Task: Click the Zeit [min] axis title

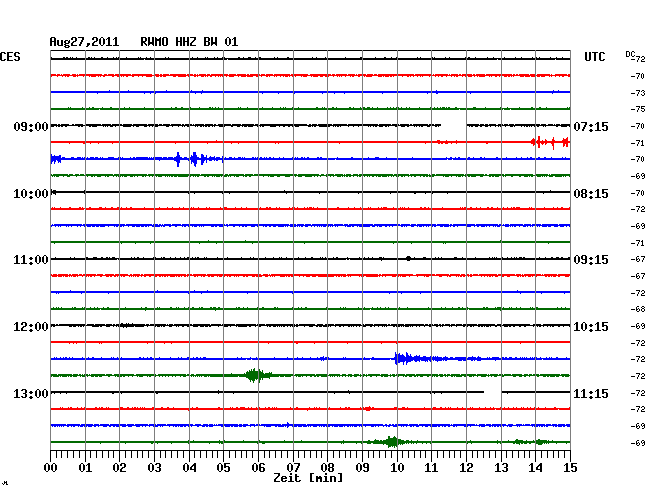Action: click(308, 478)
